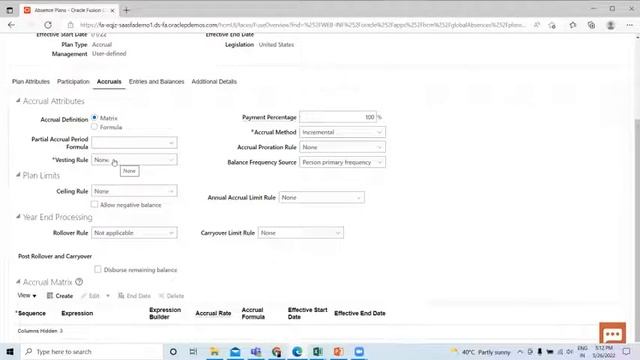Open Microsoft Edge from taskbar
Image resolution: width=640 pixels, height=360 pixels.
297,351
